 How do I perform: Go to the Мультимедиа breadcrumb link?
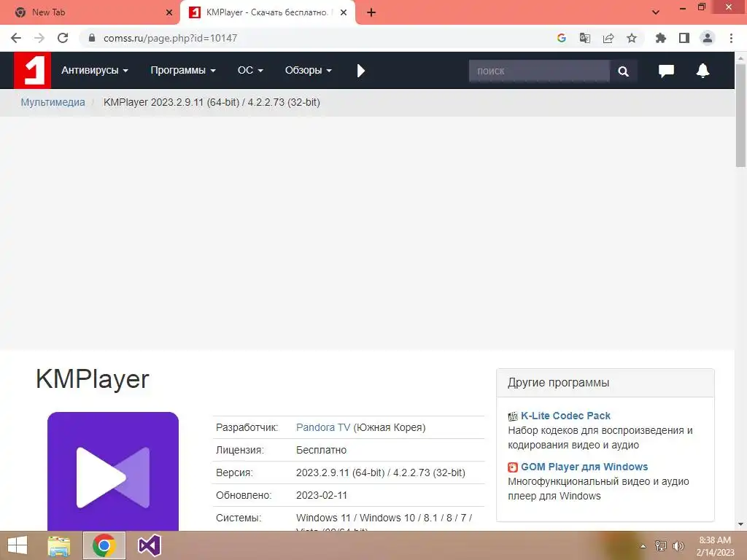(53, 102)
